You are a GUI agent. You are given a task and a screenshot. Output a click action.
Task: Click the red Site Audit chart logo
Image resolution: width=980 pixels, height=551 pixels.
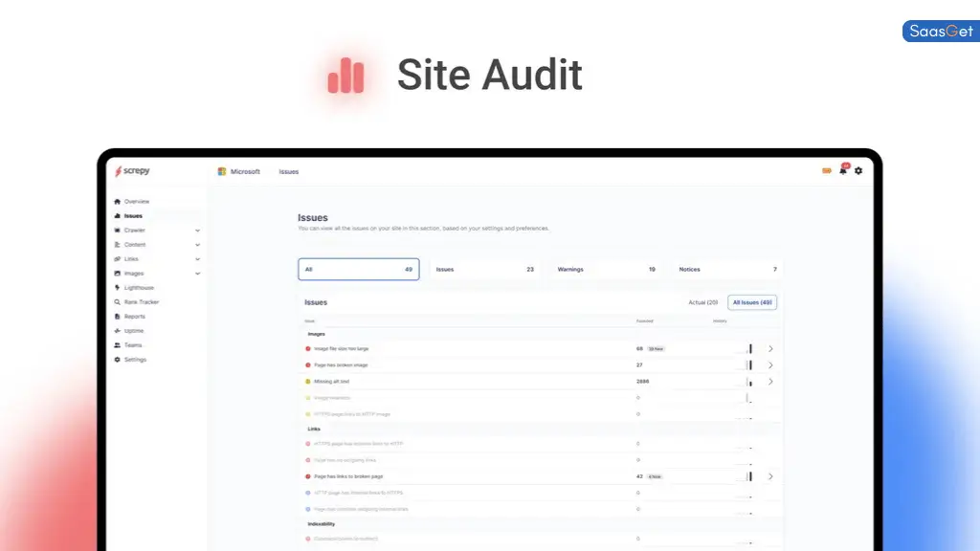pos(345,75)
